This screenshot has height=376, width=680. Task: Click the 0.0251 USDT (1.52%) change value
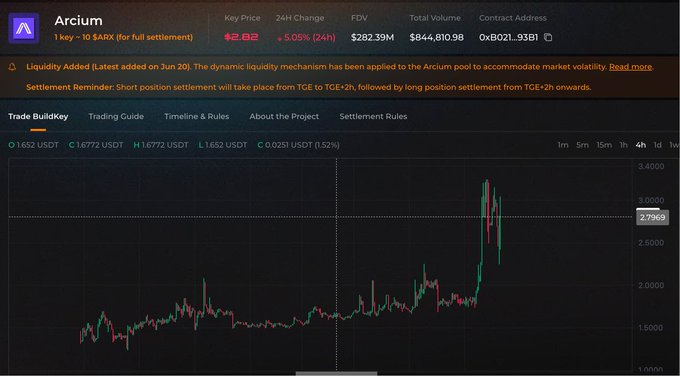(x=298, y=145)
